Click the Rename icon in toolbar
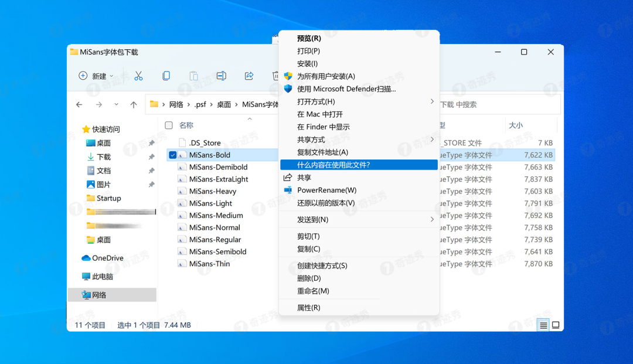Viewport: 633px width, 364px height. (x=221, y=76)
